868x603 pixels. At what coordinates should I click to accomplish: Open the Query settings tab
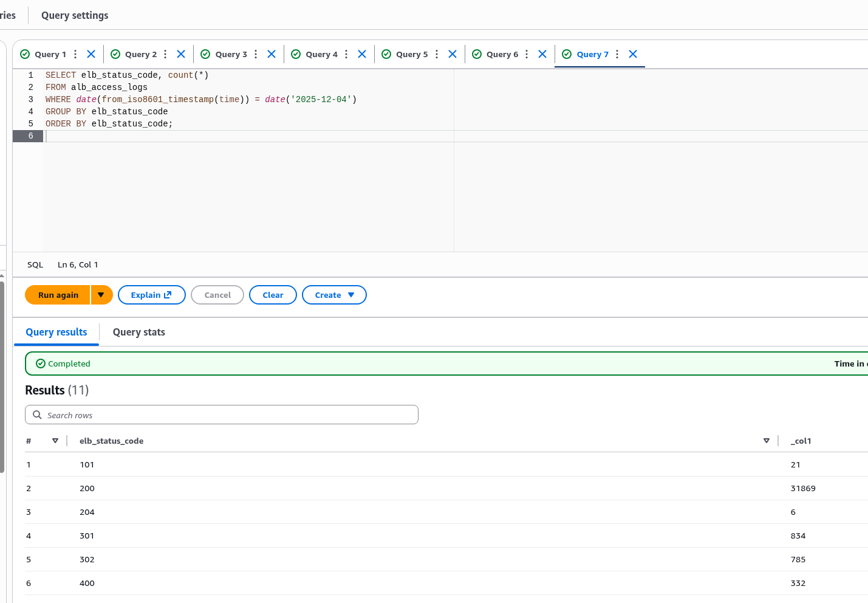tap(75, 15)
